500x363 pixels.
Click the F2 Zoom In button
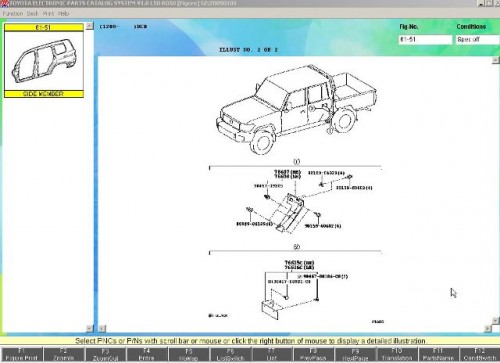(x=63, y=354)
